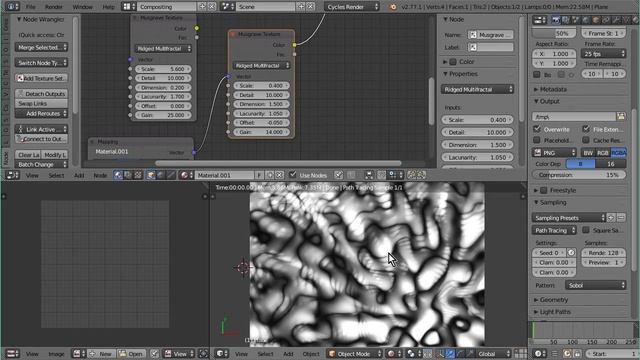
Task: Select the texture nodes tree type icon
Action: pos(138,175)
